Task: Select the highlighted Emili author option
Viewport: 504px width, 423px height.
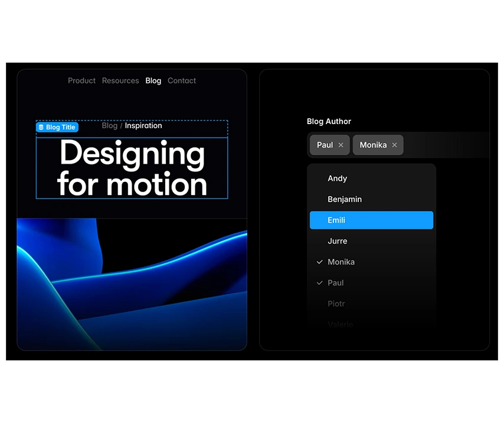Action: pyautogui.click(x=371, y=220)
